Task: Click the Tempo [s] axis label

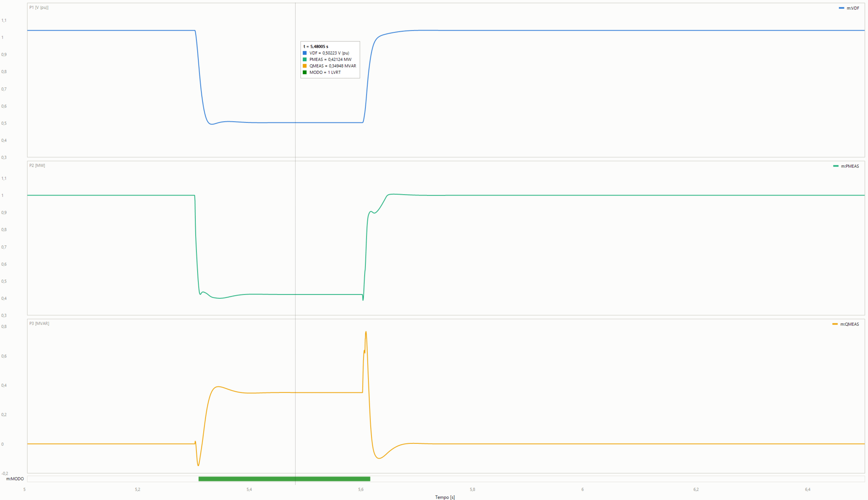Action: [x=445, y=497]
